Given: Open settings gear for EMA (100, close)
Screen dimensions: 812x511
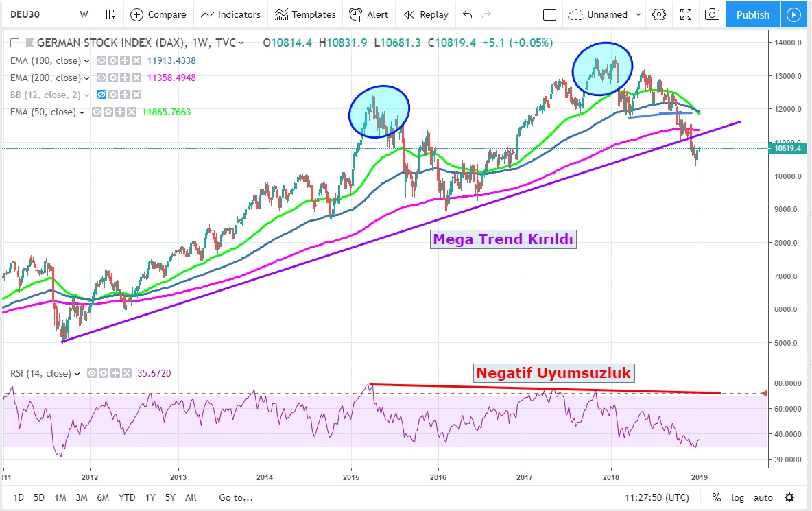Looking at the screenshot, I should pos(113,60).
